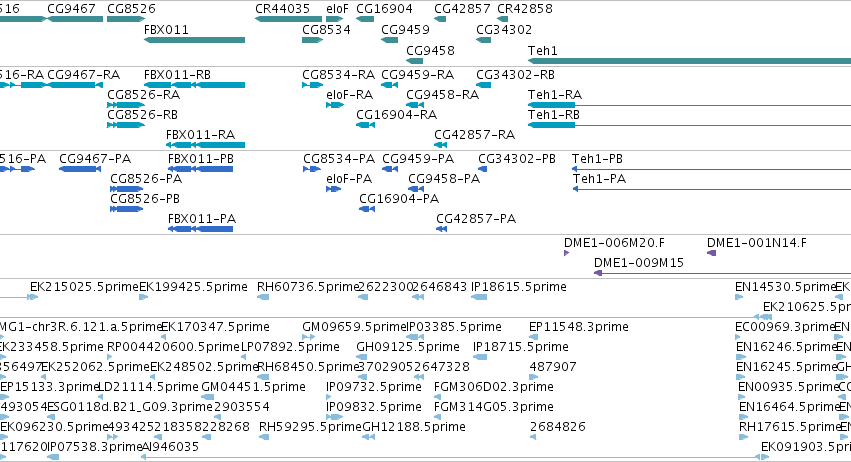Select the CG9459-PA protein feature
This screenshot has width=851, height=462.
tap(390, 169)
